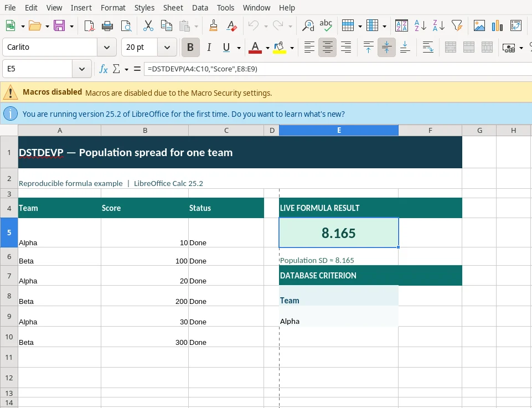532x408 pixels.
Task: Open the Sheet menu
Action: 173,7
